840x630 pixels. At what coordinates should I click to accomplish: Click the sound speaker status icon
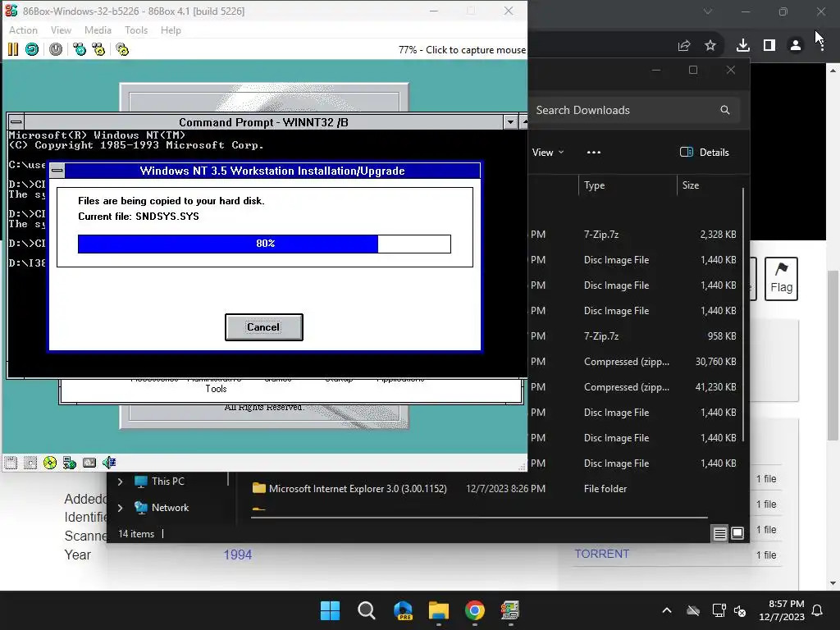click(x=109, y=463)
